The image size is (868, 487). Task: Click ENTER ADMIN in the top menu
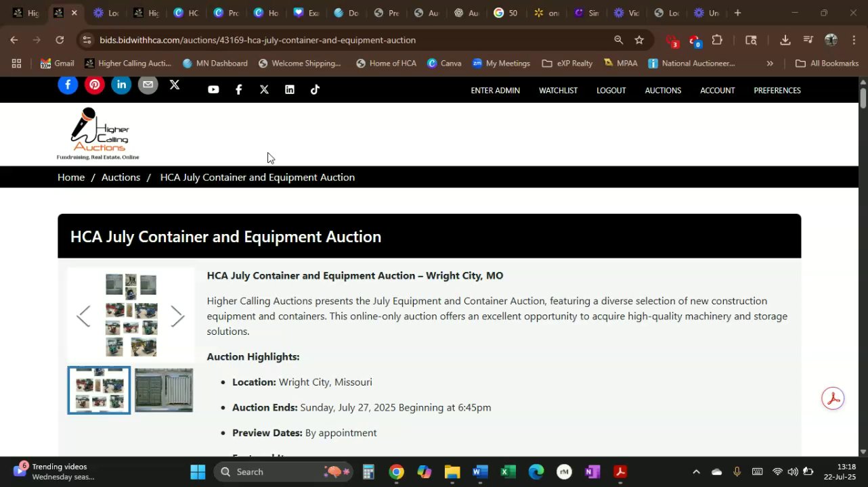pyautogui.click(x=496, y=90)
